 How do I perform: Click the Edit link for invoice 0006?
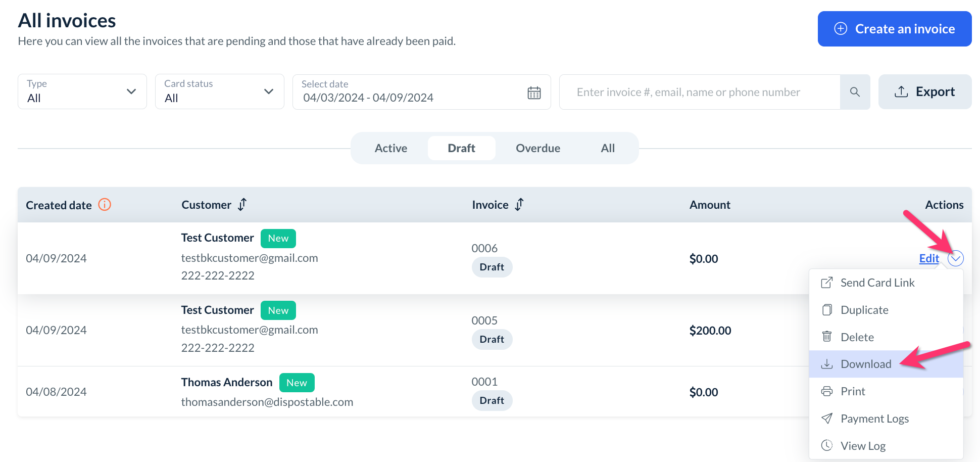pyautogui.click(x=928, y=259)
